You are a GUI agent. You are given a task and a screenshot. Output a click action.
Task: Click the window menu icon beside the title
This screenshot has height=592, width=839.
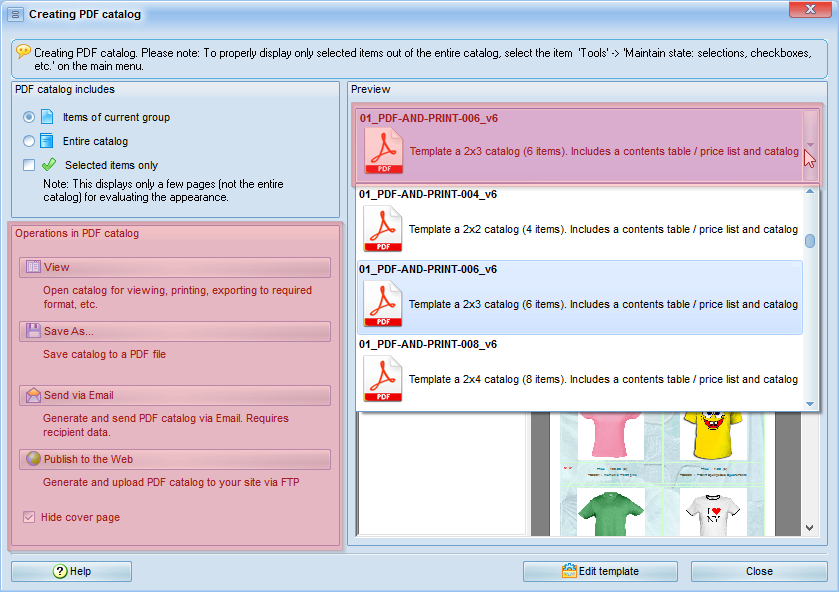pyautogui.click(x=15, y=14)
